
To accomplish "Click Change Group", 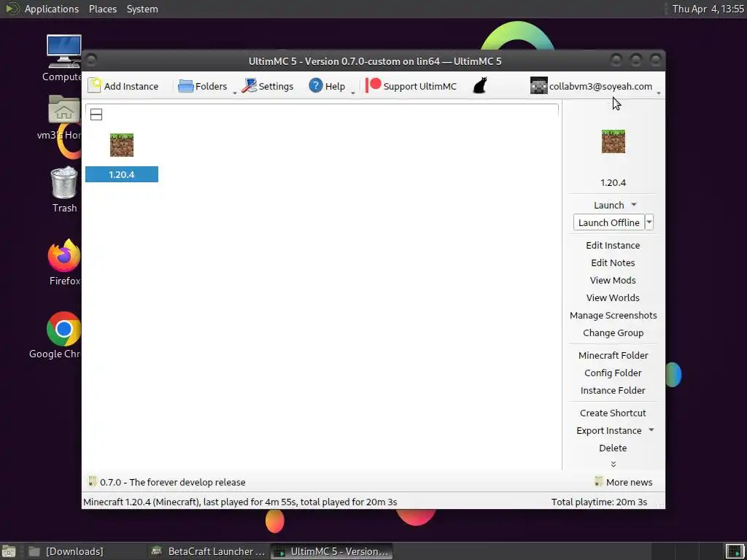I will (x=613, y=332).
